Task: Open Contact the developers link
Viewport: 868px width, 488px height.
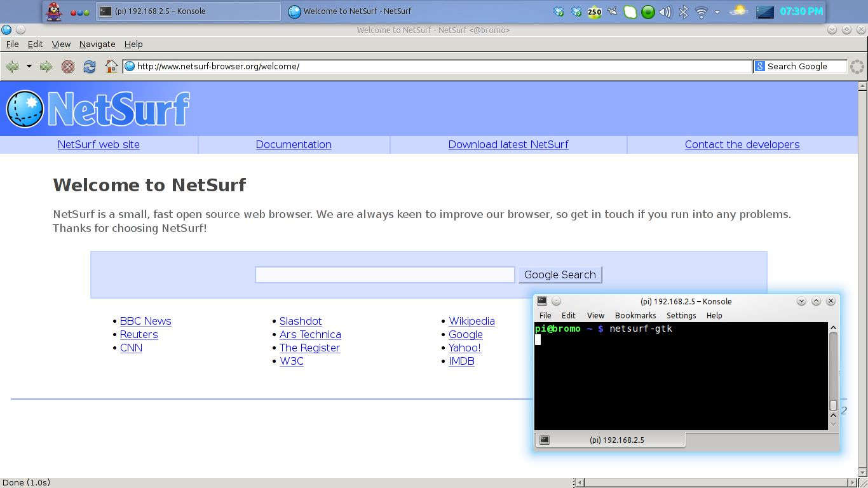Action: [742, 144]
